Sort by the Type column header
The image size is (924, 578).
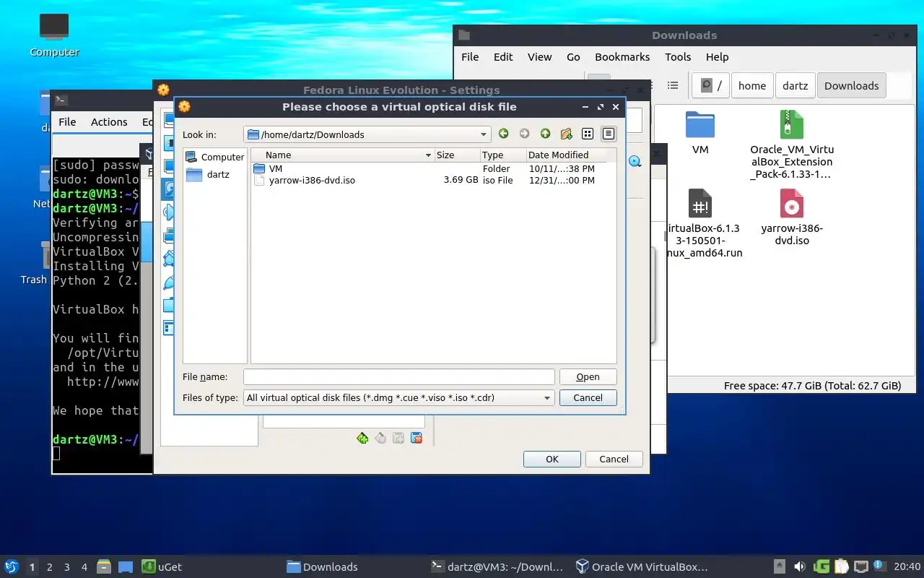[x=502, y=155]
